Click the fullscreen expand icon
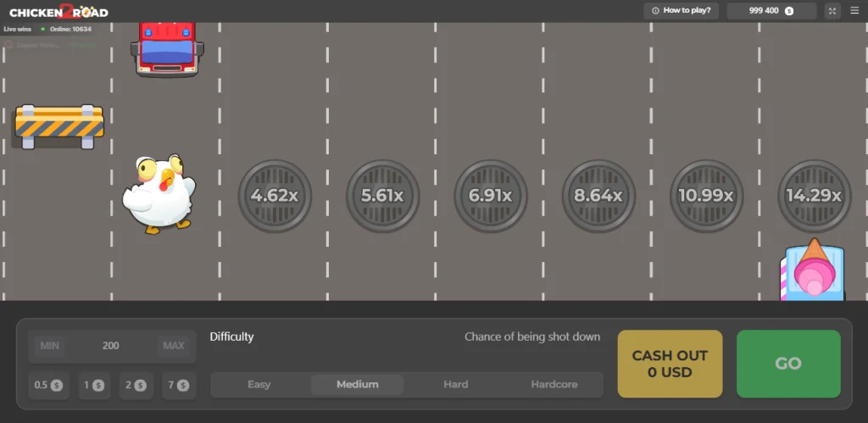Viewport: 868px width, 423px height. click(832, 11)
